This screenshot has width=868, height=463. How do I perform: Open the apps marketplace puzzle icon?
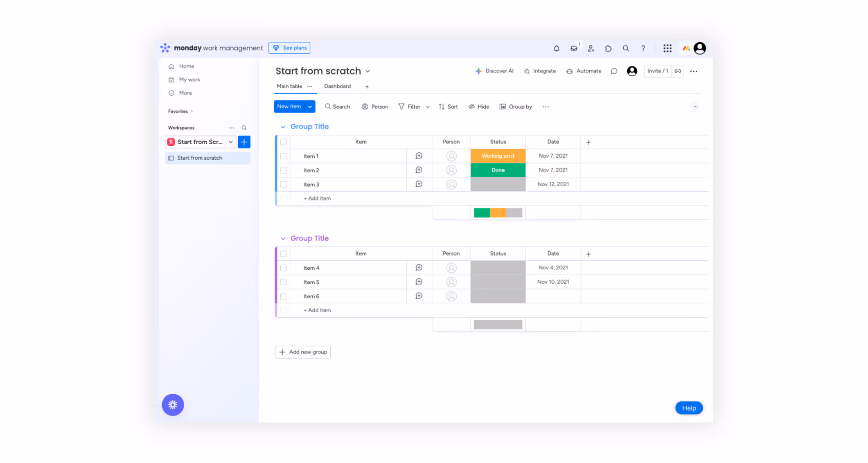point(608,49)
